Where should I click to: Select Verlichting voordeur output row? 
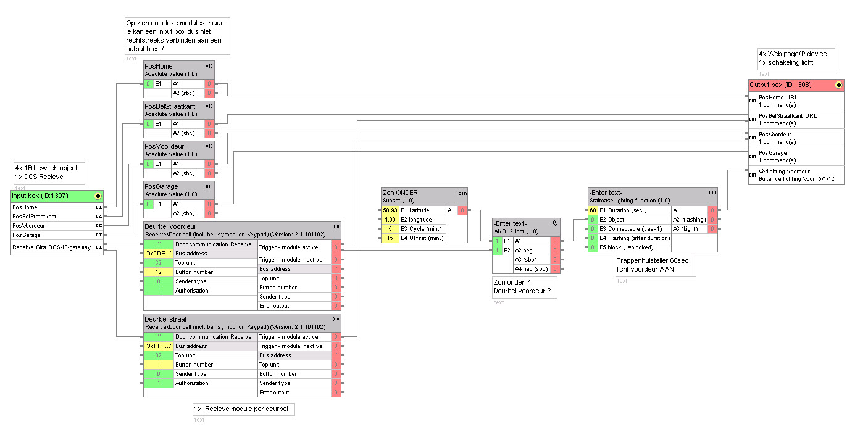(x=796, y=175)
